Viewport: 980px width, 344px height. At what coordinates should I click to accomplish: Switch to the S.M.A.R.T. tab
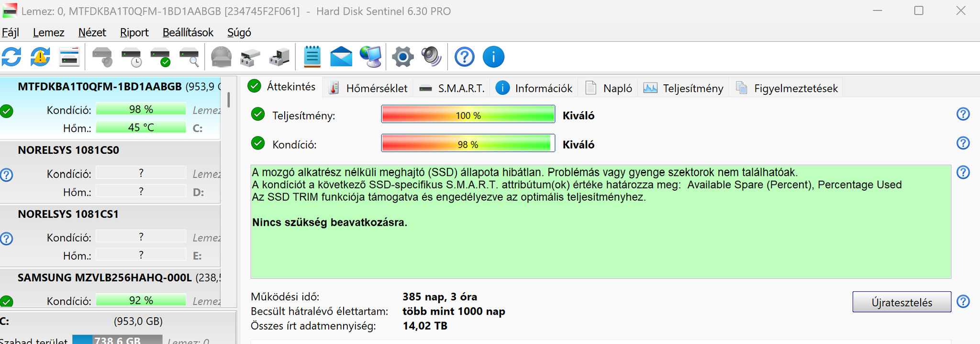coord(452,88)
